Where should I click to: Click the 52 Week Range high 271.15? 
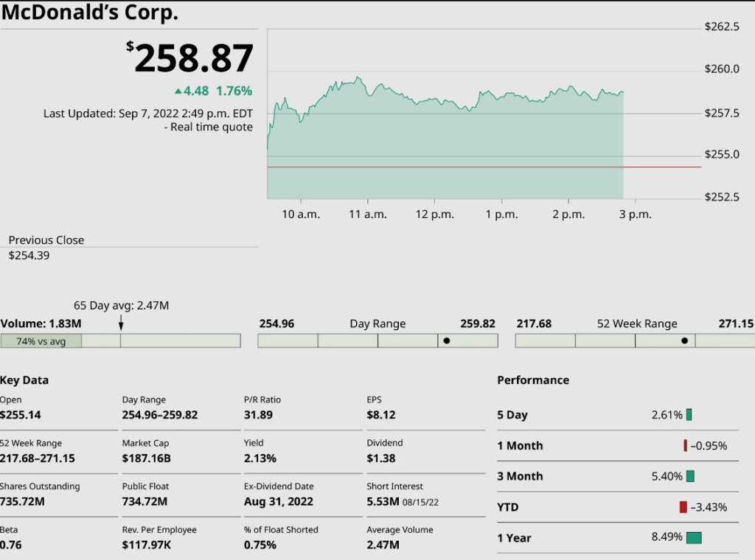[736, 323]
